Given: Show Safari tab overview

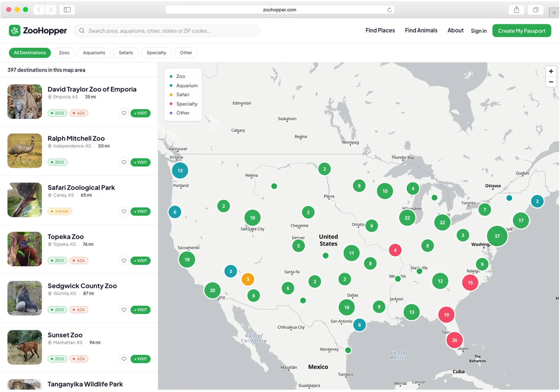Looking at the screenshot, I should pyautogui.click(x=536, y=10).
